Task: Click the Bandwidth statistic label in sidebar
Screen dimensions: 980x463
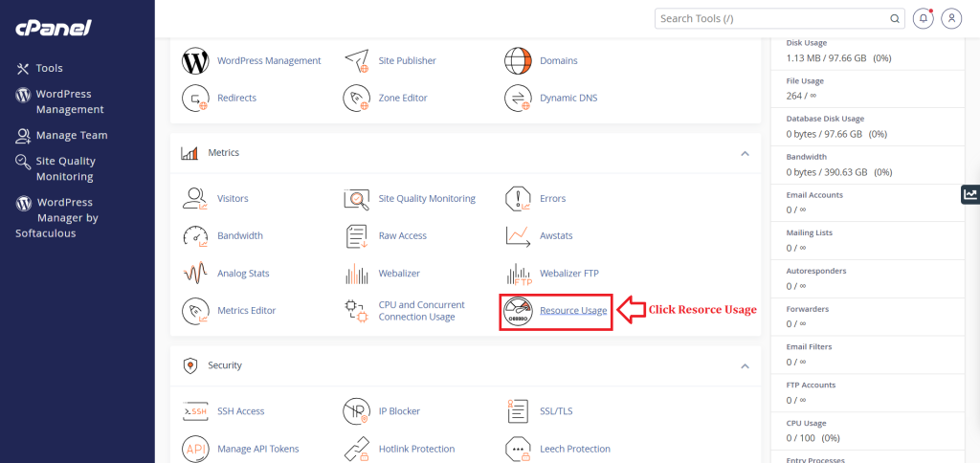Action: click(x=806, y=156)
